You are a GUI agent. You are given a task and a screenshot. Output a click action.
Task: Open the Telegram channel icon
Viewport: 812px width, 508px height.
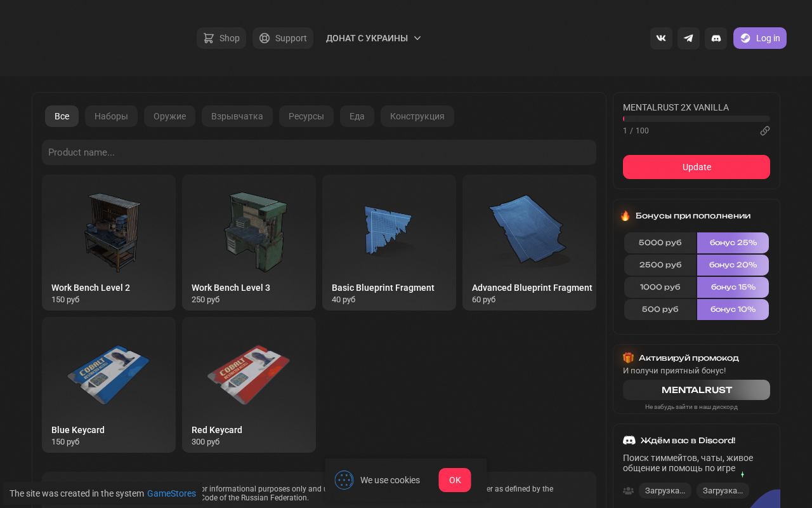click(688, 38)
